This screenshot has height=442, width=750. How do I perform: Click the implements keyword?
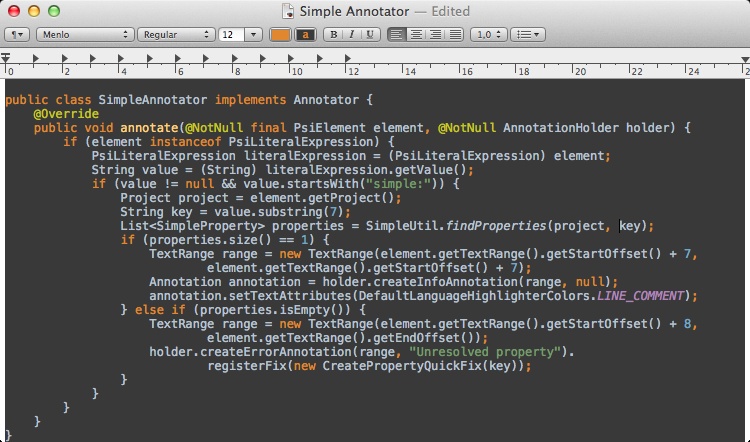coord(251,100)
